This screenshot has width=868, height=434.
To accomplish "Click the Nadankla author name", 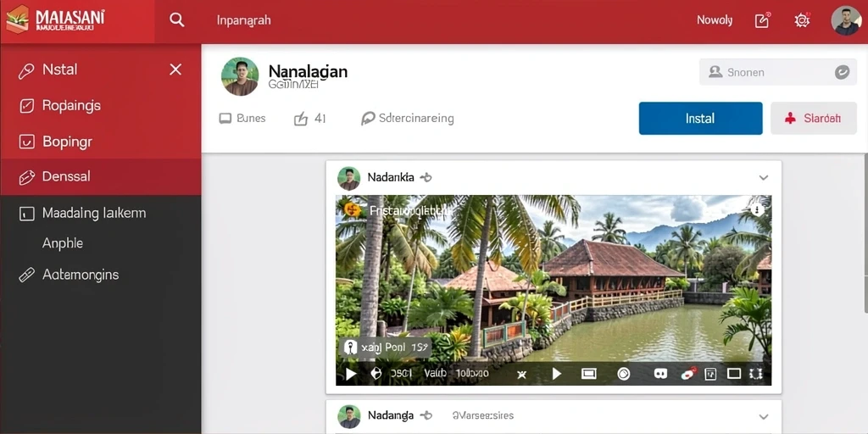I will click(390, 178).
